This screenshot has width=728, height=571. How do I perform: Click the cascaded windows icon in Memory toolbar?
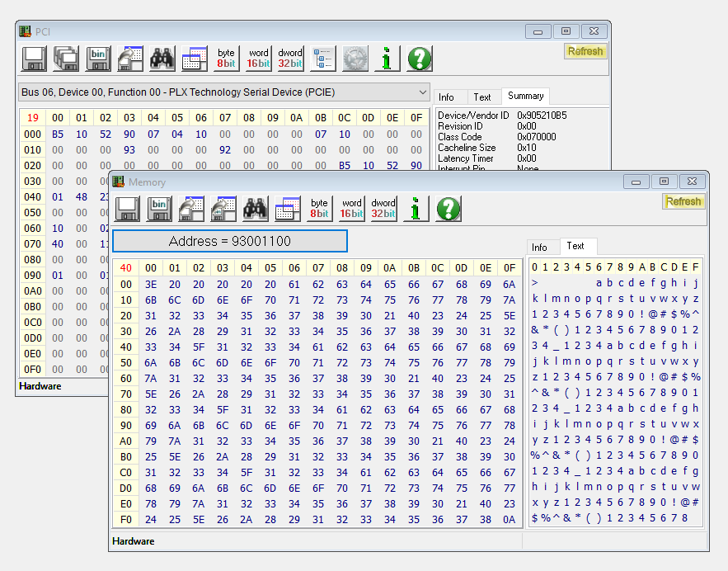click(x=288, y=209)
